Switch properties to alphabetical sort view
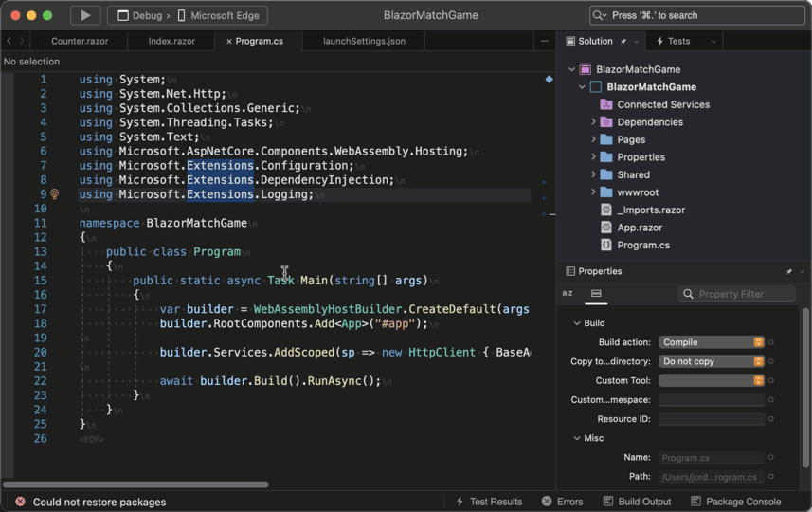Screen dimensions: 812x512 point(568,294)
